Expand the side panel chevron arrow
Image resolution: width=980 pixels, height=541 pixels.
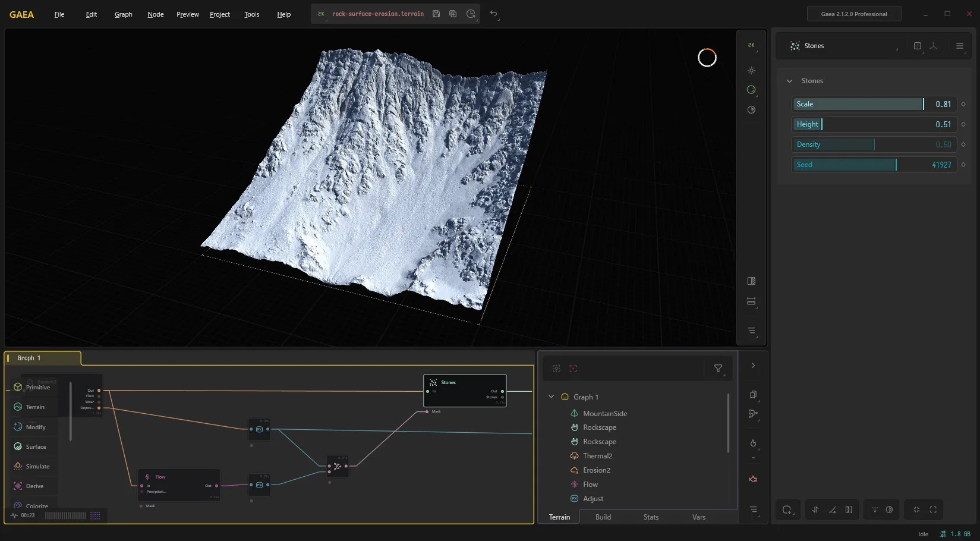753,366
